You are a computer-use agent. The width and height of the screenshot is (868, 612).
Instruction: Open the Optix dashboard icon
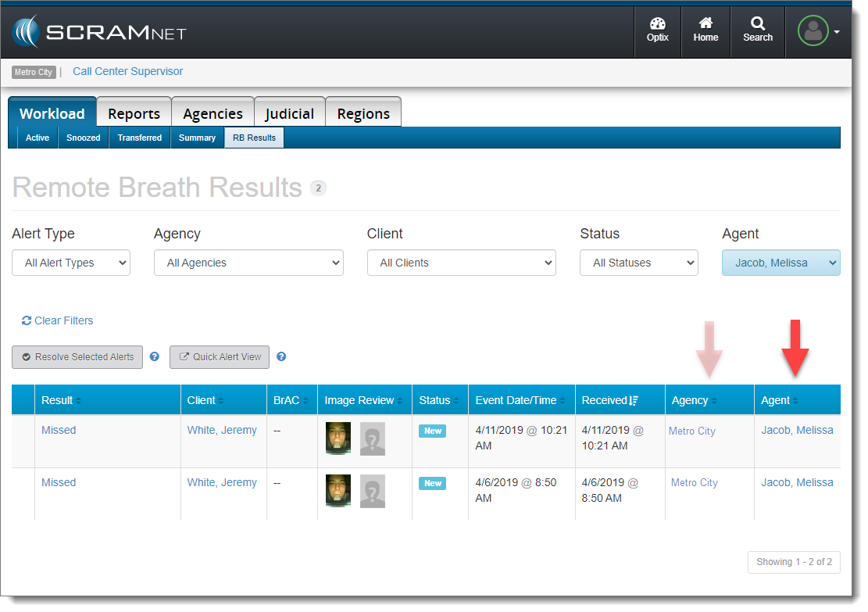point(657,30)
